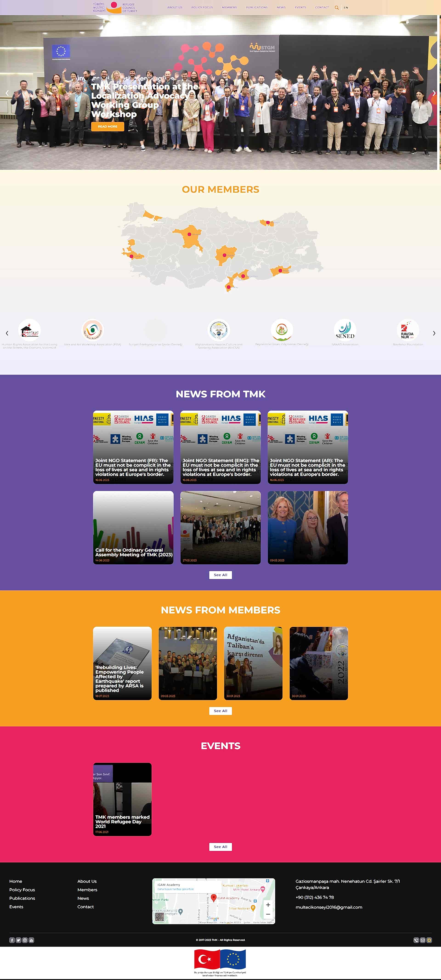Open the ARSA earthquake report news card

122,663
